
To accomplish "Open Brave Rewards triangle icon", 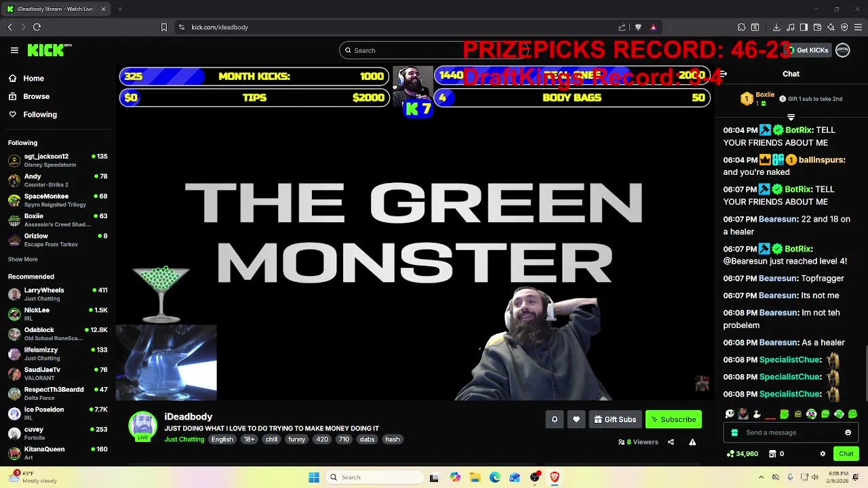I will click(x=653, y=27).
